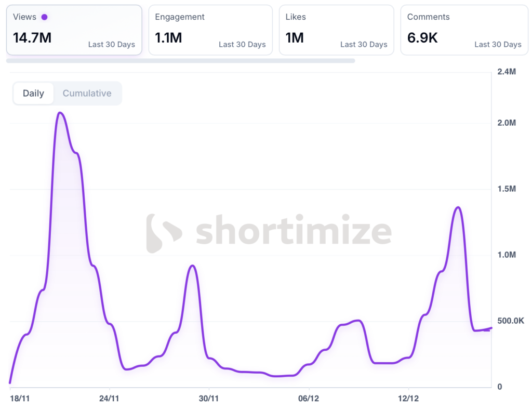Select the Views metric card
The image size is (532, 410).
pos(74,30)
